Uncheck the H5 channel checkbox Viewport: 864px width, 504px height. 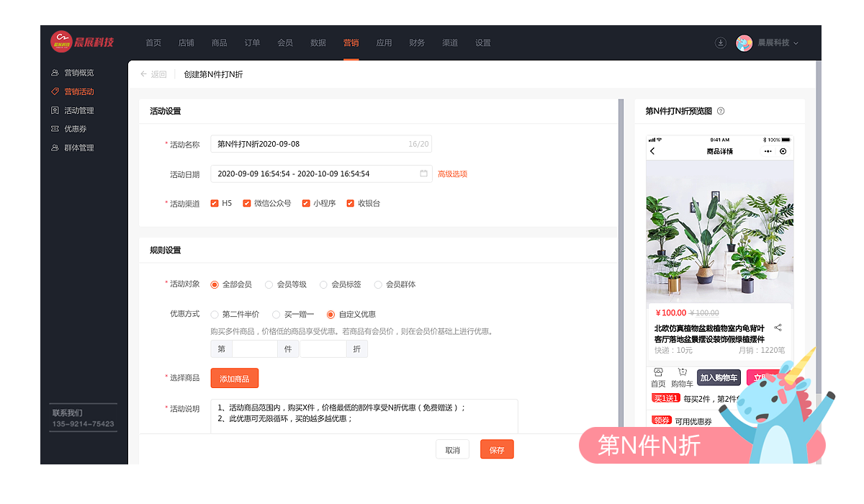tap(215, 204)
